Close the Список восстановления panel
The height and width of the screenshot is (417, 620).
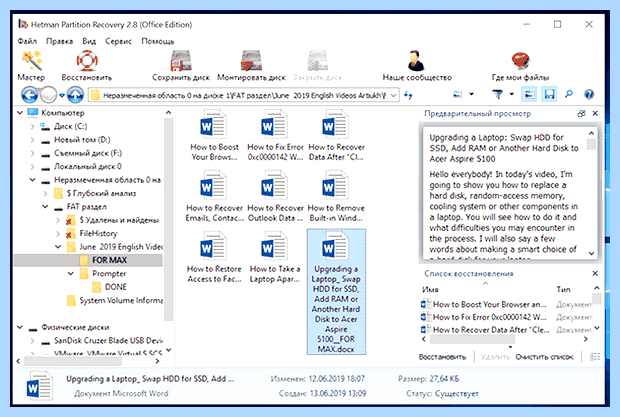(x=595, y=274)
